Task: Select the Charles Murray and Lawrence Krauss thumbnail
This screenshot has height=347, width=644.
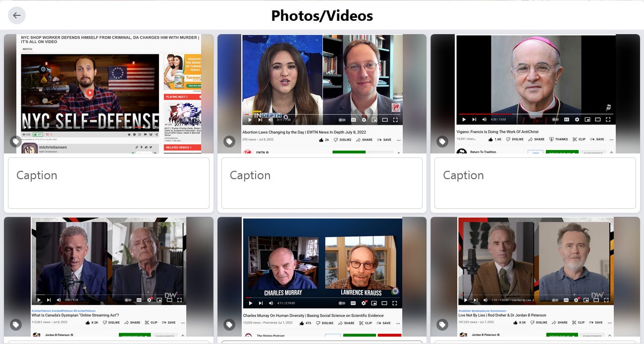Action: coord(322,277)
